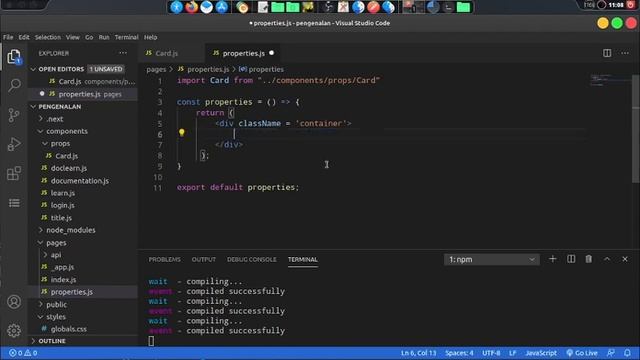The height and width of the screenshot is (360, 640).
Task: Open the Selection menu
Action: point(48,37)
